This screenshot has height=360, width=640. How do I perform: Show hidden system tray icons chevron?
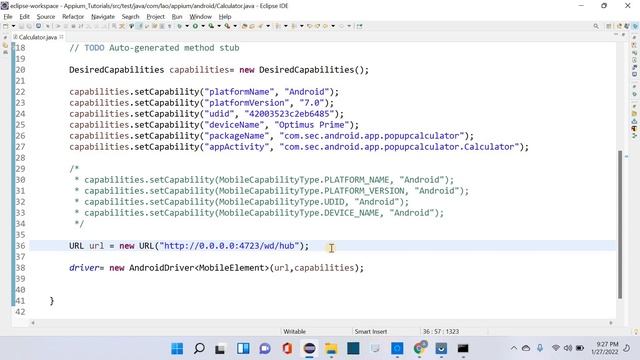click(513, 348)
